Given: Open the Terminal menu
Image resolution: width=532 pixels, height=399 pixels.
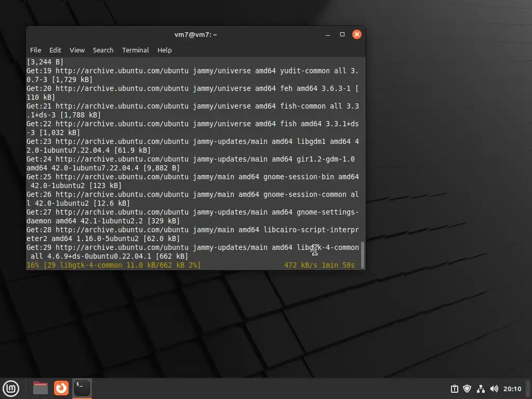Looking at the screenshot, I should 136,50.
